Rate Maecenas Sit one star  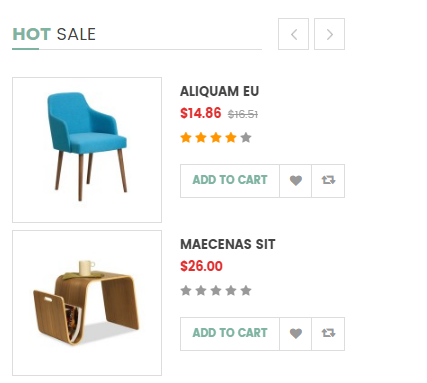coord(186,290)
